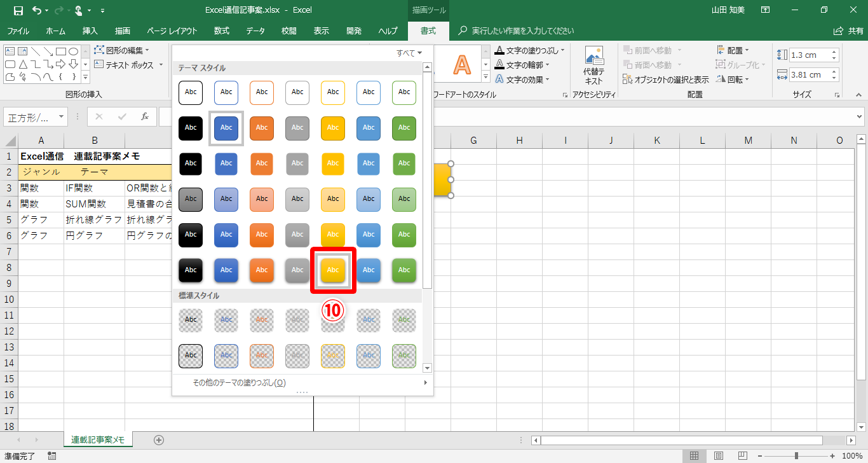Pick the down block arrow shape
This screenshot has width=868, height=463.
(73, 64)
